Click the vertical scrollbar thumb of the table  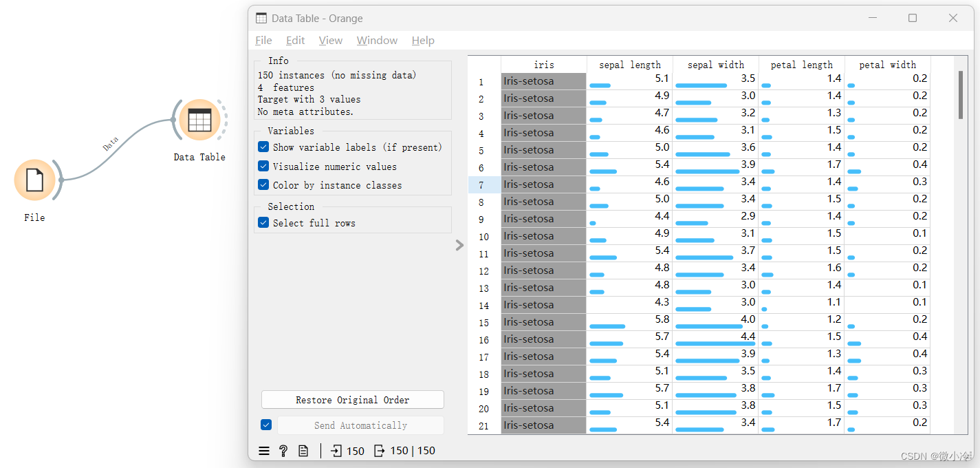[961, 95]
